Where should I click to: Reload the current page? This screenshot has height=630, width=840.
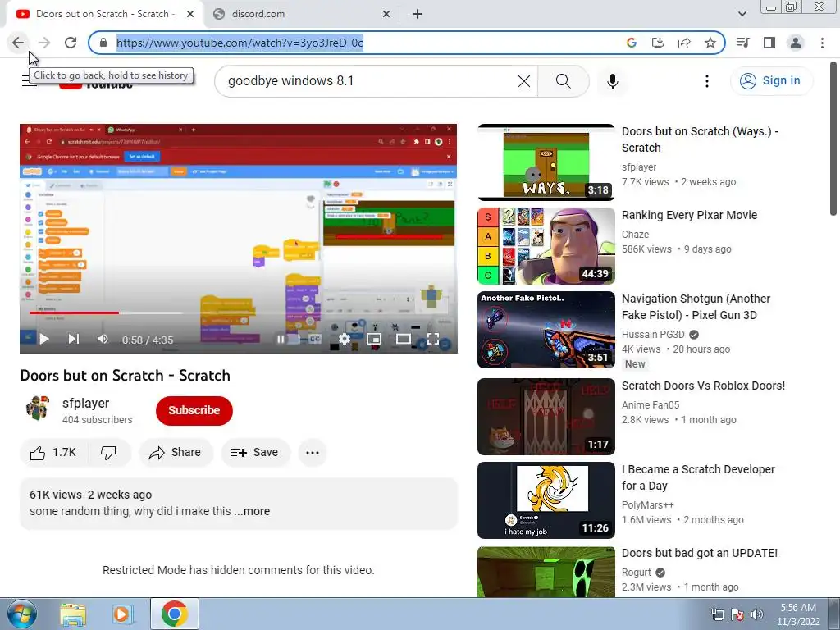coord(71,43)
